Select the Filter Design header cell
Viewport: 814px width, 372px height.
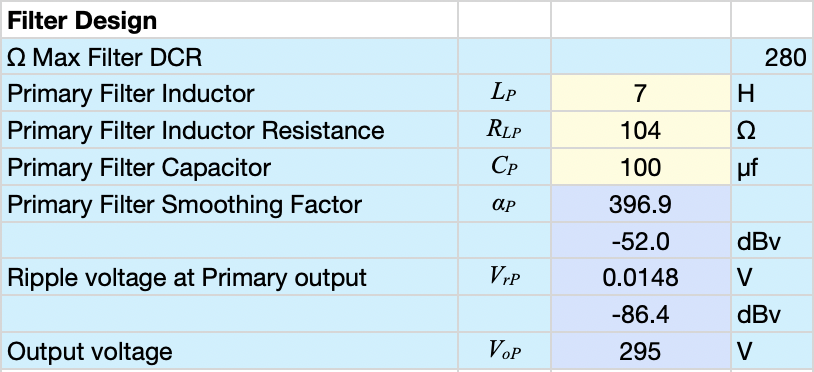pos(229,20)
